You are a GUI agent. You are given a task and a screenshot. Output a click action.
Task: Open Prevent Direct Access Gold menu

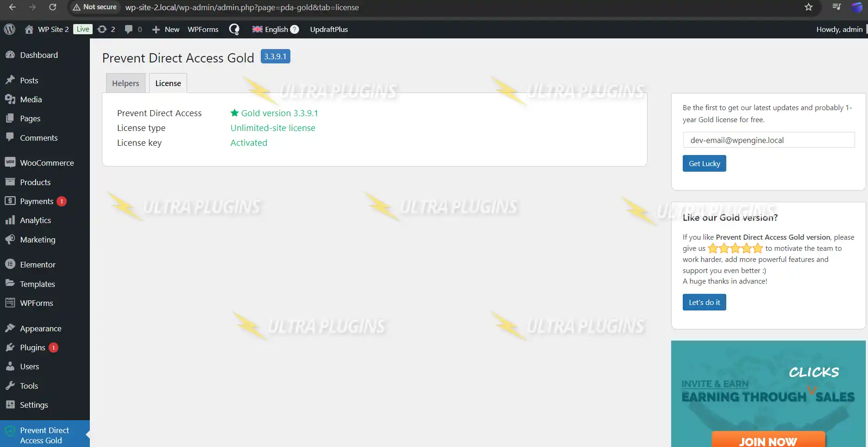pyautogui.click(x=45, y=435)
